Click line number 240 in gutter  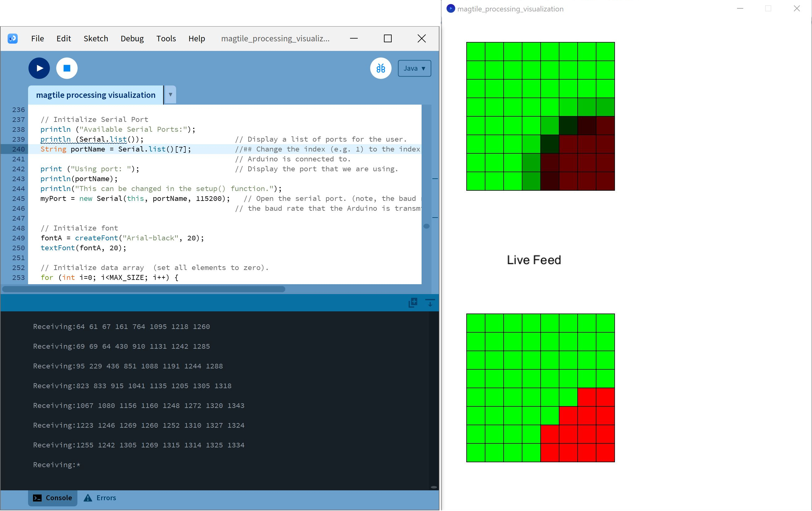(x=18, y=149)
